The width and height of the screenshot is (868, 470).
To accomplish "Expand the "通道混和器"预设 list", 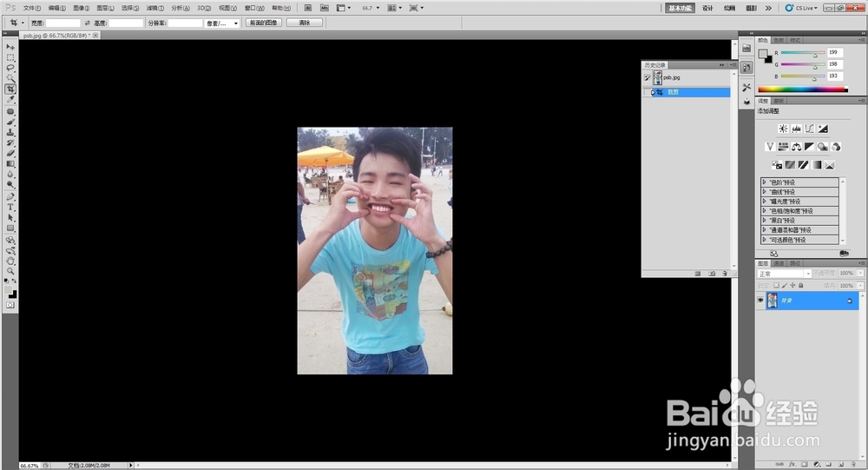I will click(765, 229).
